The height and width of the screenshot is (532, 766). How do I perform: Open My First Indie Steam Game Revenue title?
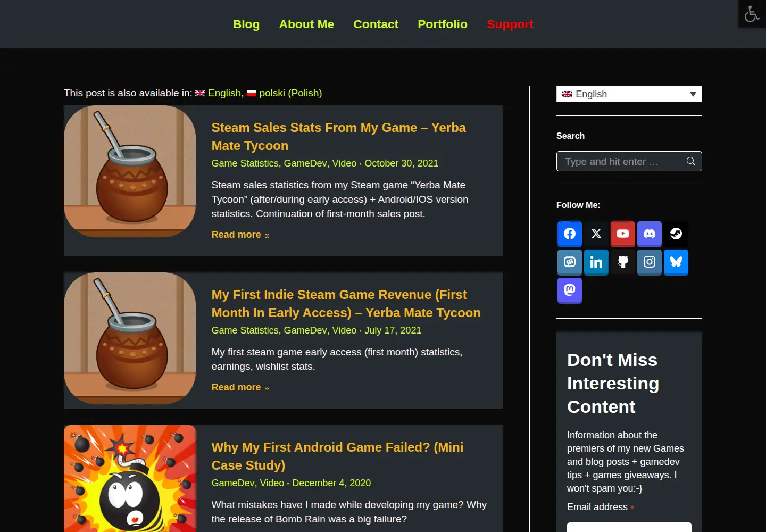click(346, 304)
